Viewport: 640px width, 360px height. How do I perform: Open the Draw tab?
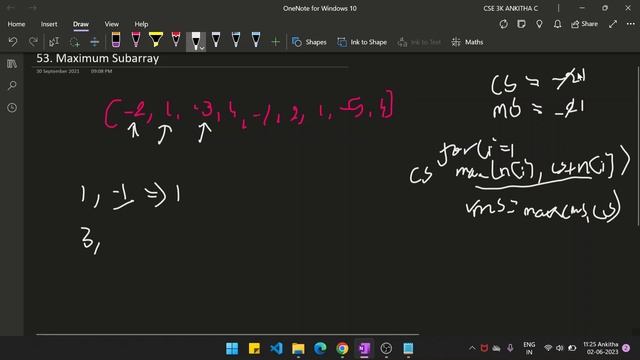point(81,24)
